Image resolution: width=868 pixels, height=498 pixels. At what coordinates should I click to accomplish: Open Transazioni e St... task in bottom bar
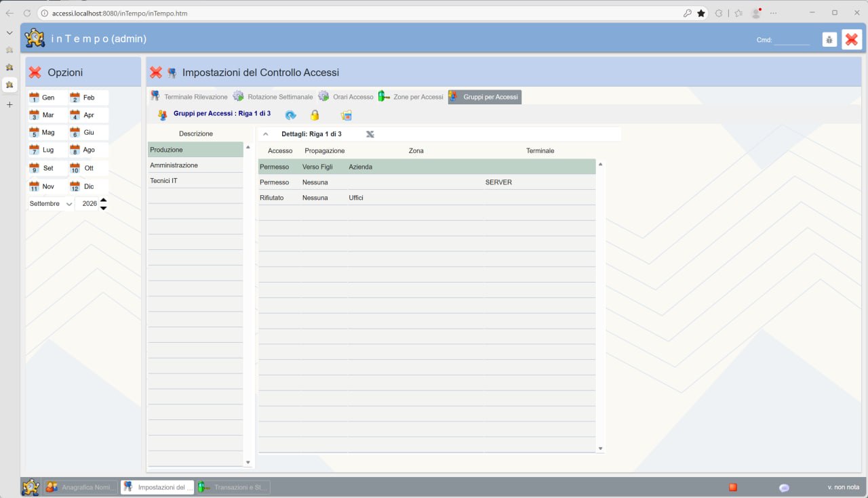coord(233,487)
